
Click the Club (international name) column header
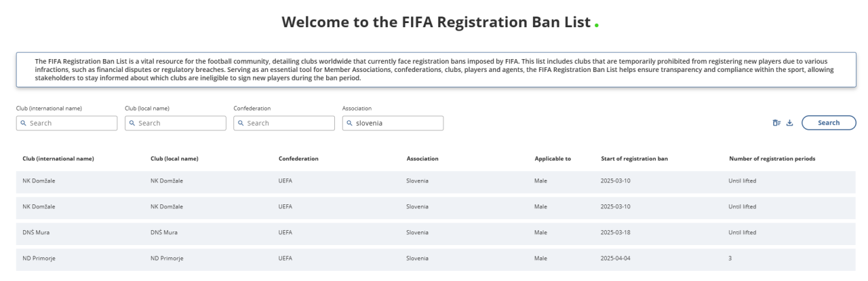[x=58, y=159]
